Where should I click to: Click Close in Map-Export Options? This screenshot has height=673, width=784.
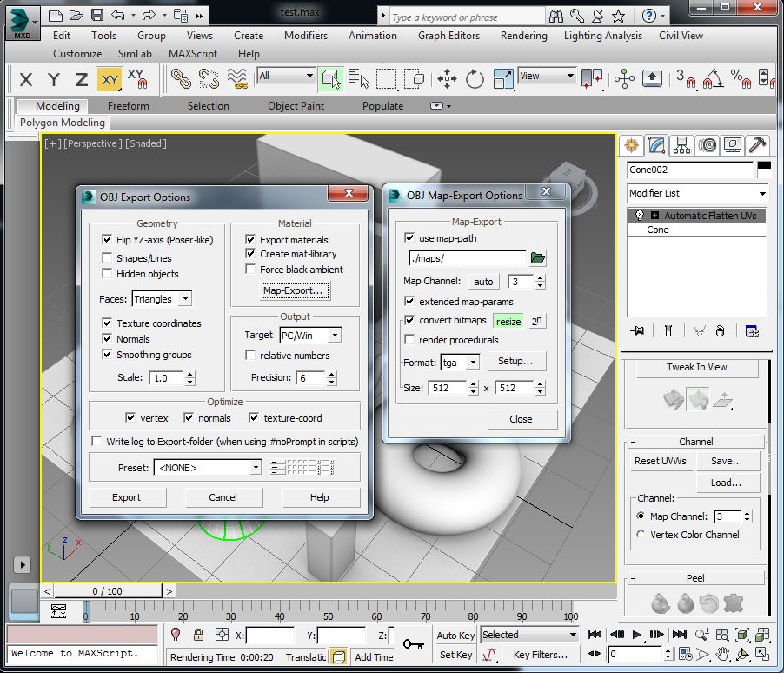(522, 419)
